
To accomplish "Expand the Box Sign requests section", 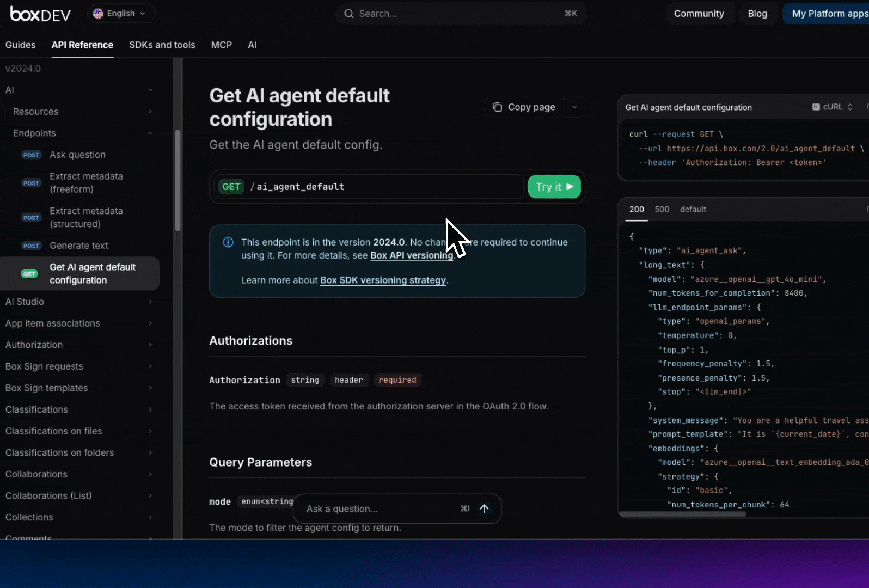I will [79, 366].
